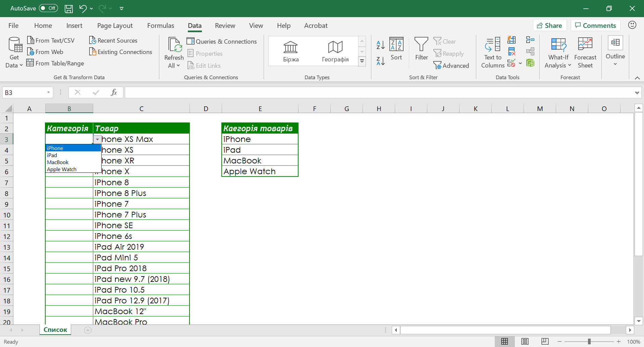This screenshot has width=644, height=347.
Task: Click the Undo arrow icon
Action: [x=83, y=8]
